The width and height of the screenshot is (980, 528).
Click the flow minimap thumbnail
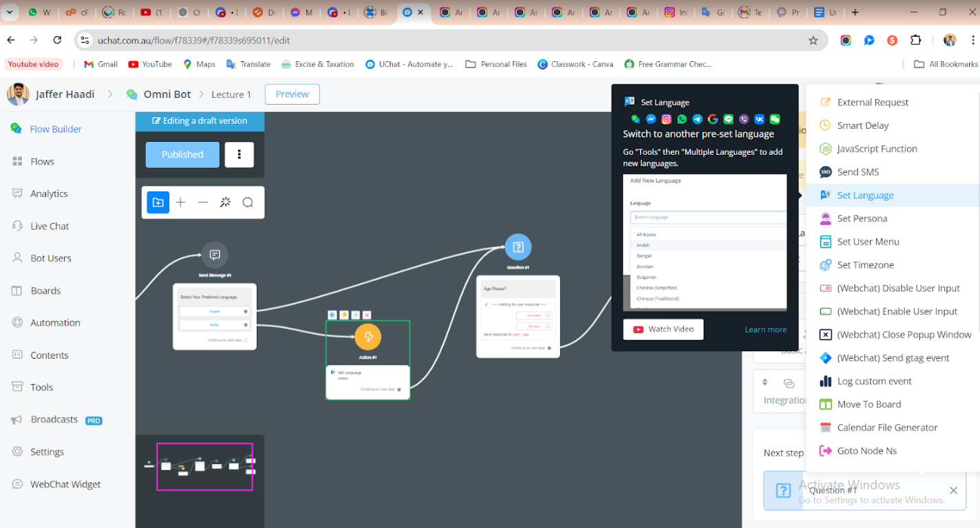point(204,466)
